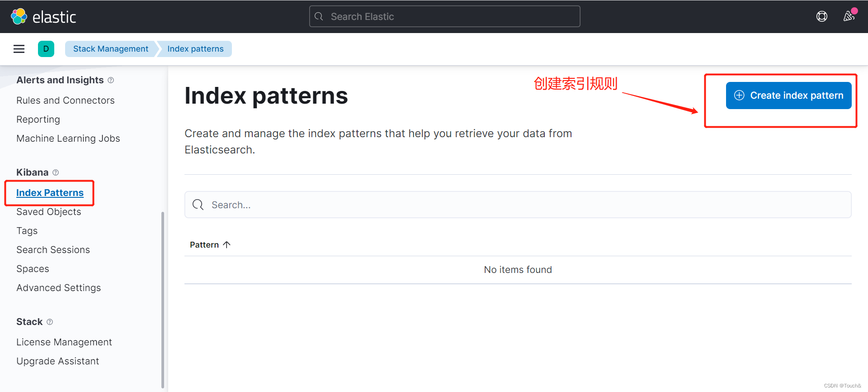The width and height of the screenshot is (868, 392).
Task: Open Machine Learning Jobs
Action: [x=68, y=139]
